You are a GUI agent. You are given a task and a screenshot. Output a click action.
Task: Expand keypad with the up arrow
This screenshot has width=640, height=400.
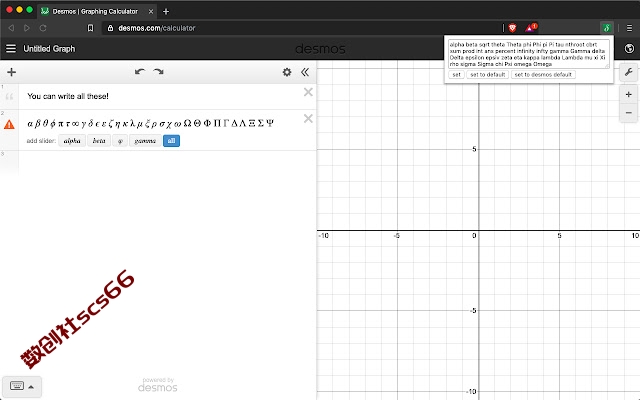[x=31, y=387]
